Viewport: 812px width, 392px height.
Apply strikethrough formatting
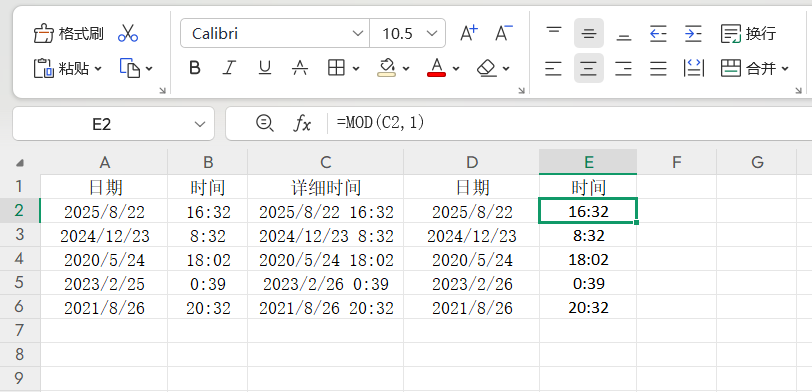pyautogui.click(x=300, y=68)
